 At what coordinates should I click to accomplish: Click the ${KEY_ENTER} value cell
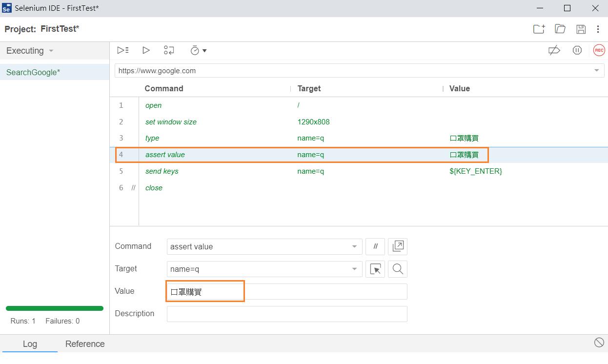(x=476, y=171)
